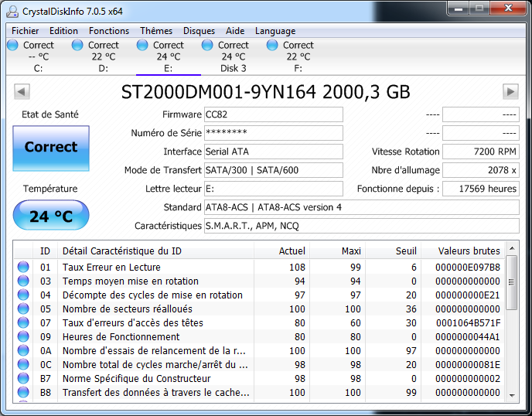
Task: Click raw value 0000000044A1
Action: point(468,337)
